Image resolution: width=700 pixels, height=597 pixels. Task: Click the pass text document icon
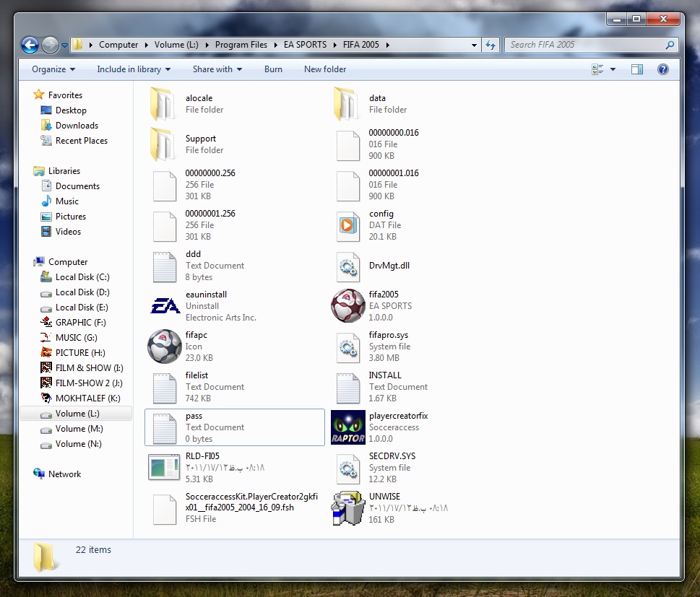pos(164,428)
